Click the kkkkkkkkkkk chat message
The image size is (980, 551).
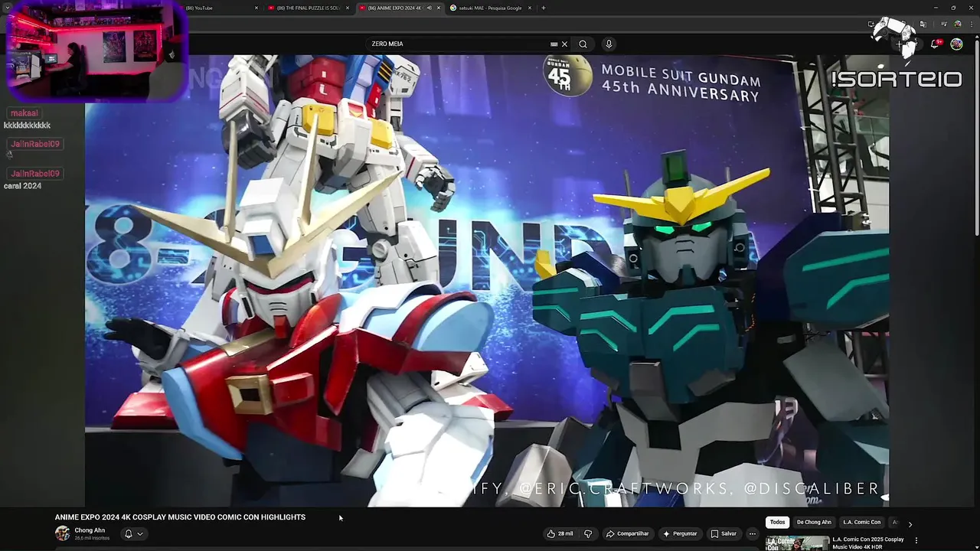(x=27, y=126)
